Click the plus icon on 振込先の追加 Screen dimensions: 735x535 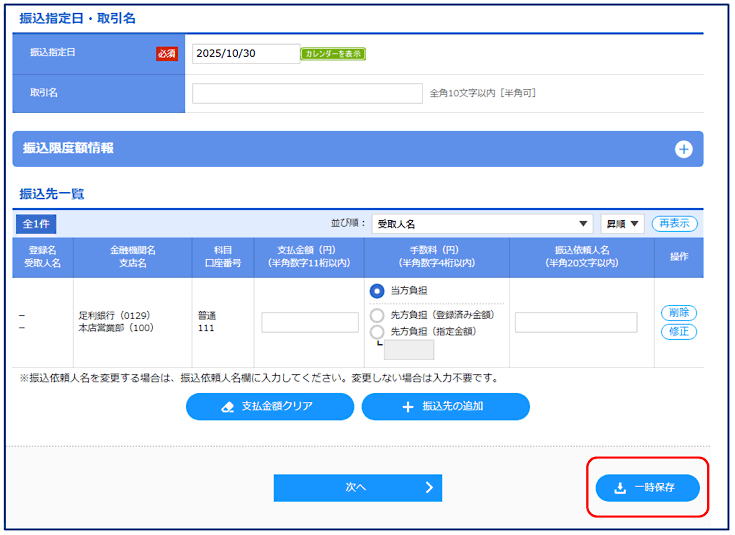(407, 407)
